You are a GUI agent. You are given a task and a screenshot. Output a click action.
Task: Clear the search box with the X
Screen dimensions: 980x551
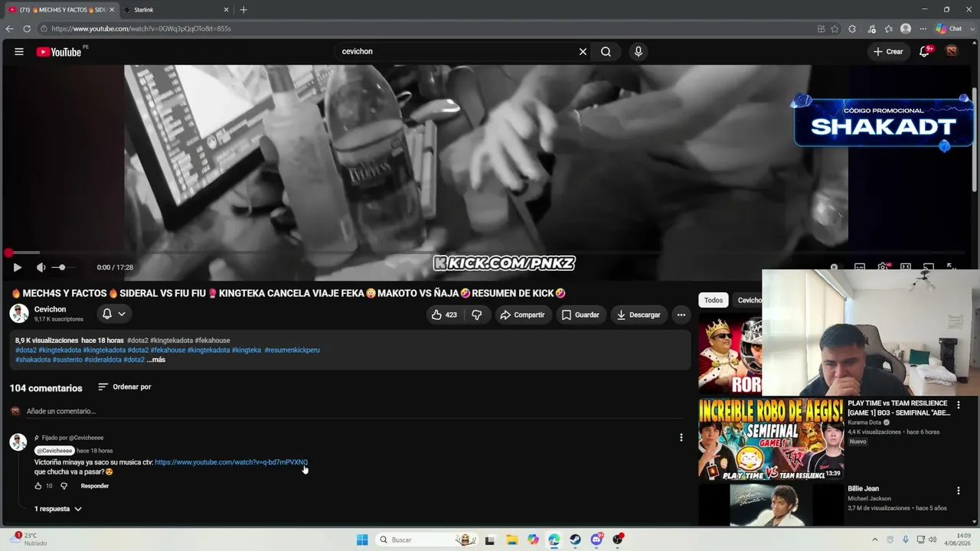click(x=583, y=51)
